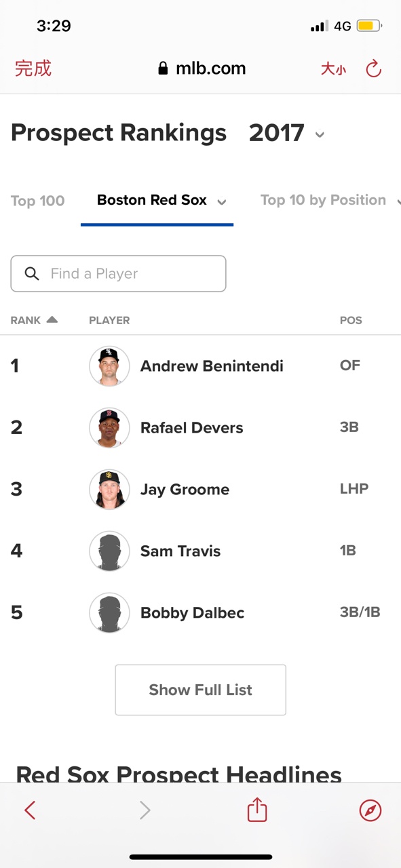Sort by the RANK column arrow

(x=52, y=319)
